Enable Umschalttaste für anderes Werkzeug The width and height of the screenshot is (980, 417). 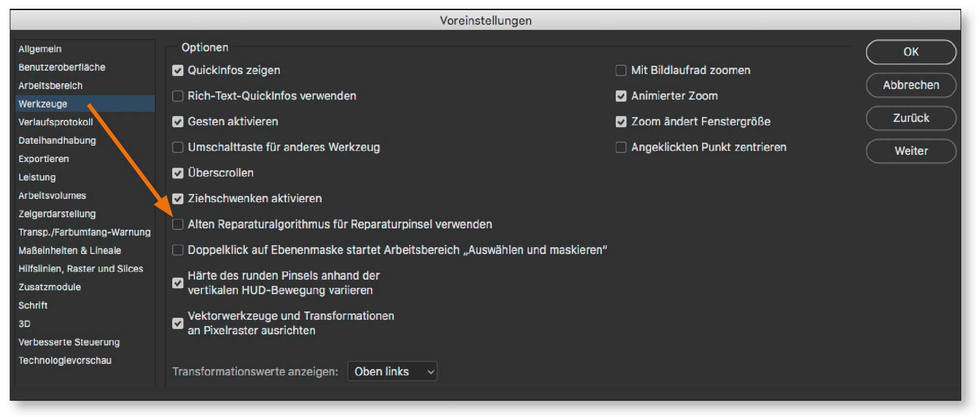[x=178, y=148]
